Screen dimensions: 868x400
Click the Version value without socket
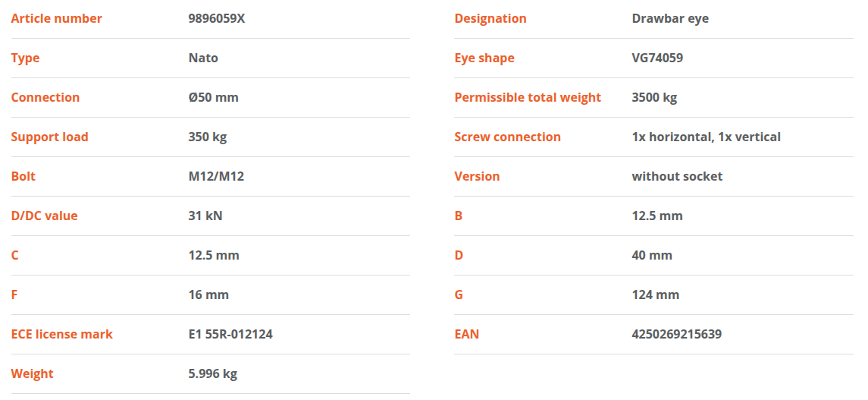[x=677, y=176]
